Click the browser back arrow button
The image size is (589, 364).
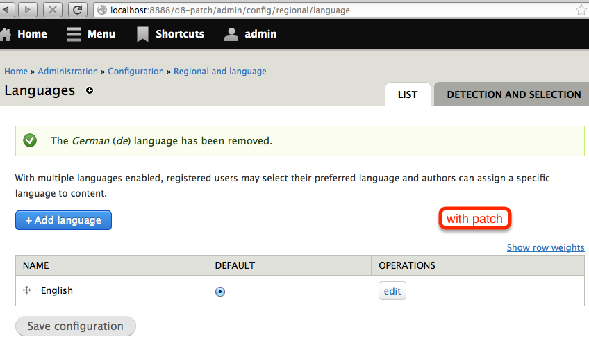pyautogui.click(x=6, y=10)
